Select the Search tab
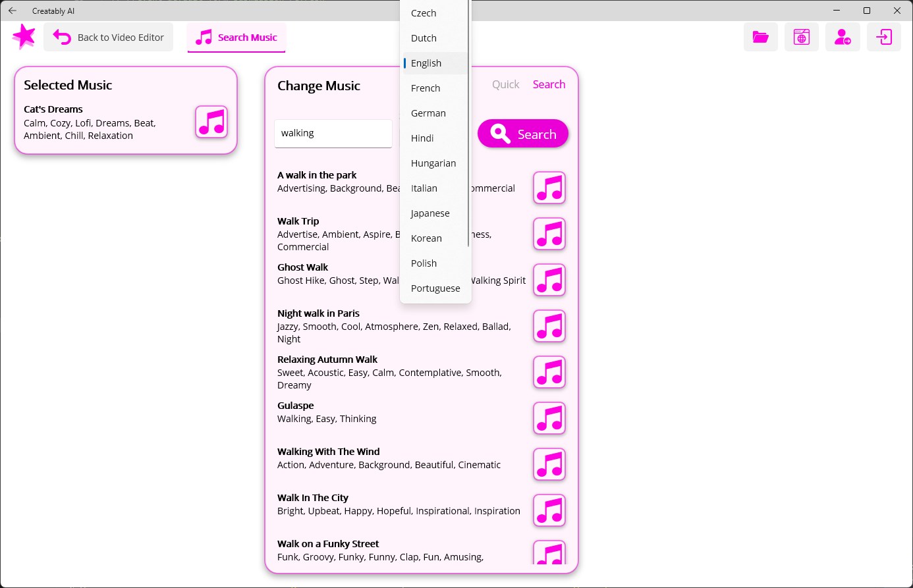This screenshot has width=913, height=588. (x=549, y=84)
